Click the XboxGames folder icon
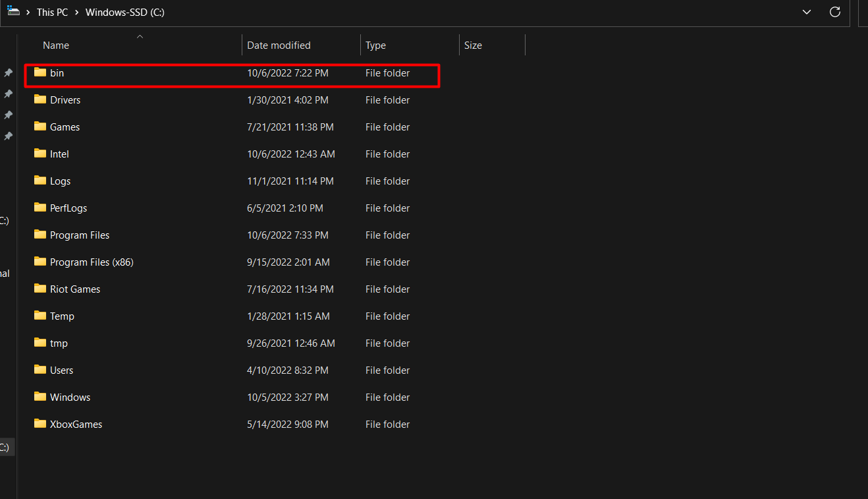This screenshot has width=868, height=499. pyautogui.click(x=40, y=424)
